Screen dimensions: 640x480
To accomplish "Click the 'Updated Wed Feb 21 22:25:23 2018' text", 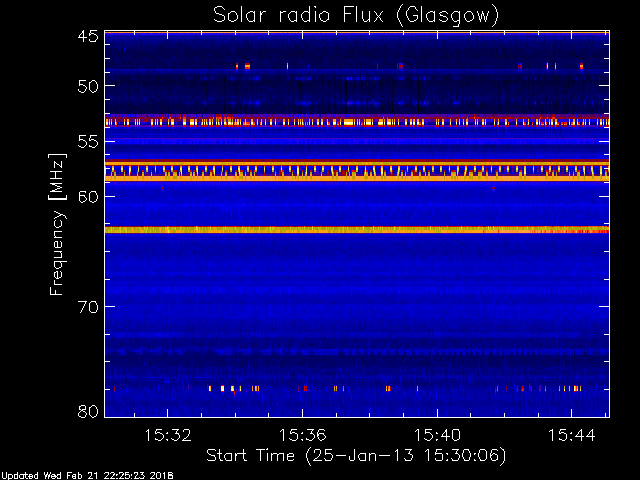I will point(87,476).
